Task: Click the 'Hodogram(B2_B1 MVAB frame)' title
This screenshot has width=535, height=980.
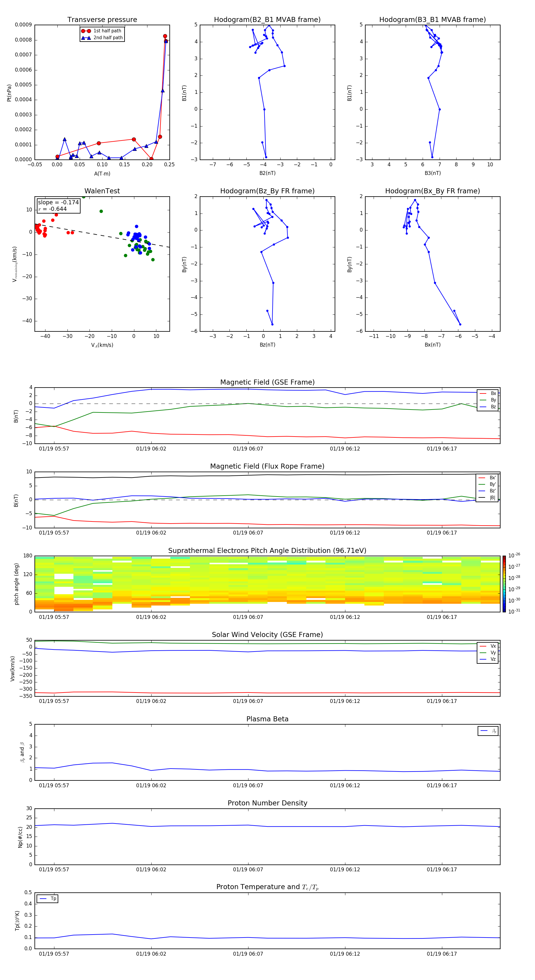Action: pyautogui.click(x=267, y=20)
